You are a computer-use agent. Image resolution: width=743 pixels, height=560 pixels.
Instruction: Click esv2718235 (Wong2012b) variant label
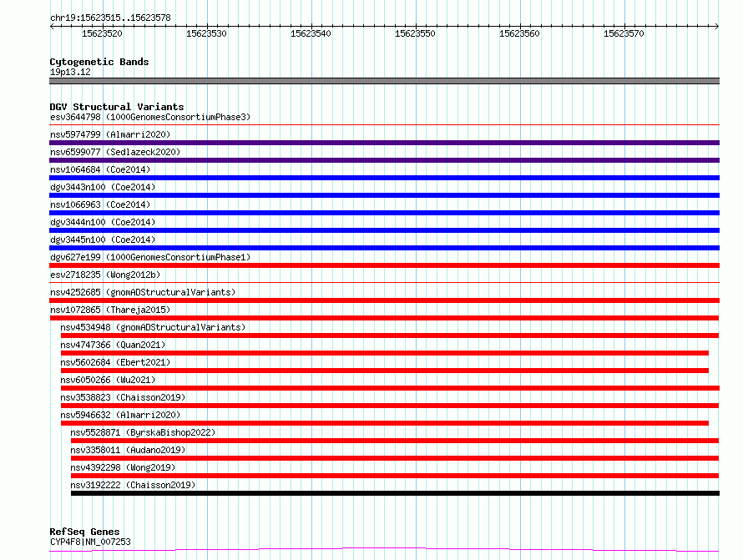point(105,275)
